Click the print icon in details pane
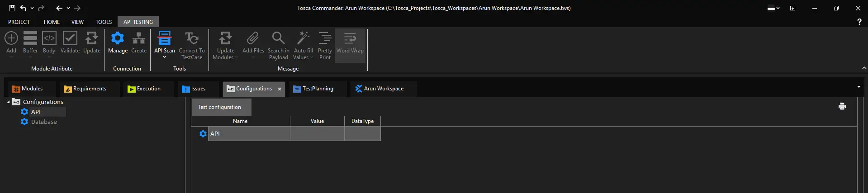The width and height of the screenshot is (868, 193). tap(842, 106)
